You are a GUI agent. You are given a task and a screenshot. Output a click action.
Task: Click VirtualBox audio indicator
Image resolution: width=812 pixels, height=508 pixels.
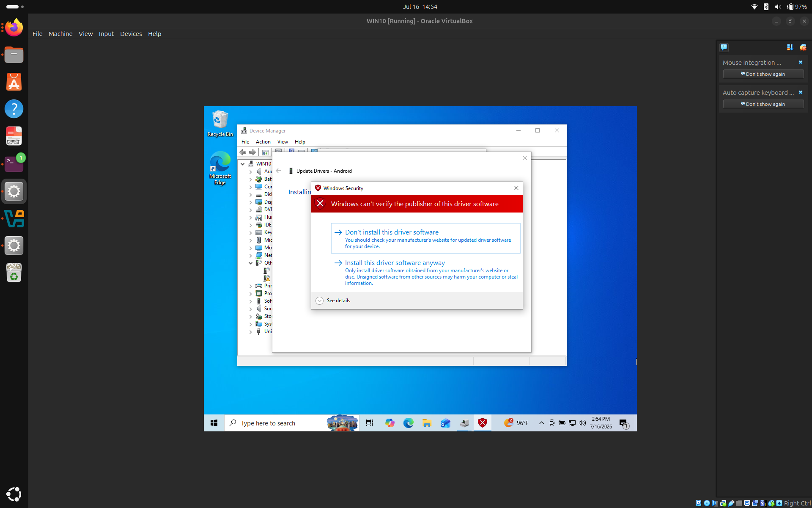point(715,503)
